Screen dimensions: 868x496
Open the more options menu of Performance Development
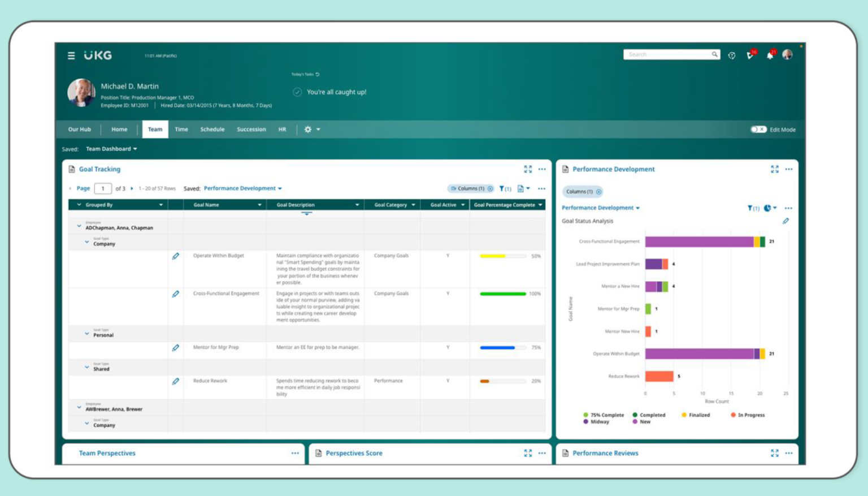click(789, 169)
